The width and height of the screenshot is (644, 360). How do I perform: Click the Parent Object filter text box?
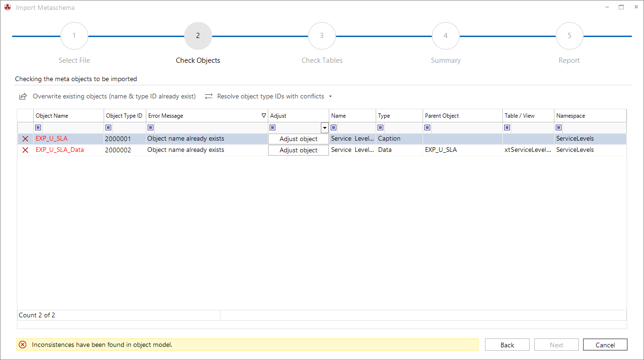[466, 127]
